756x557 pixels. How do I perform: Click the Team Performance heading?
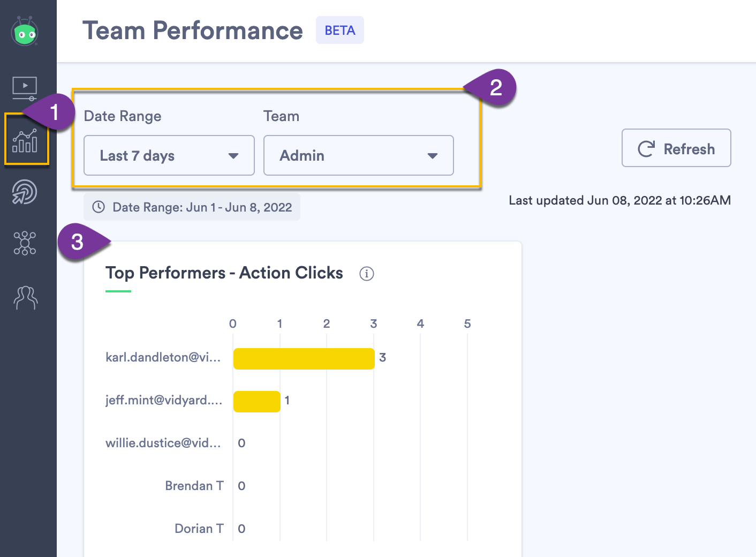[193, 31]
